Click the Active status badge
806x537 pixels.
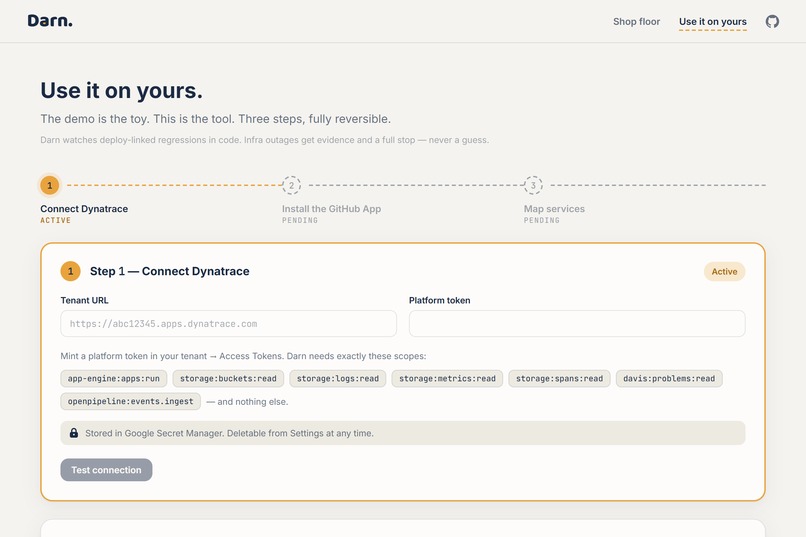pyautogui.click(x=724, y=271)
